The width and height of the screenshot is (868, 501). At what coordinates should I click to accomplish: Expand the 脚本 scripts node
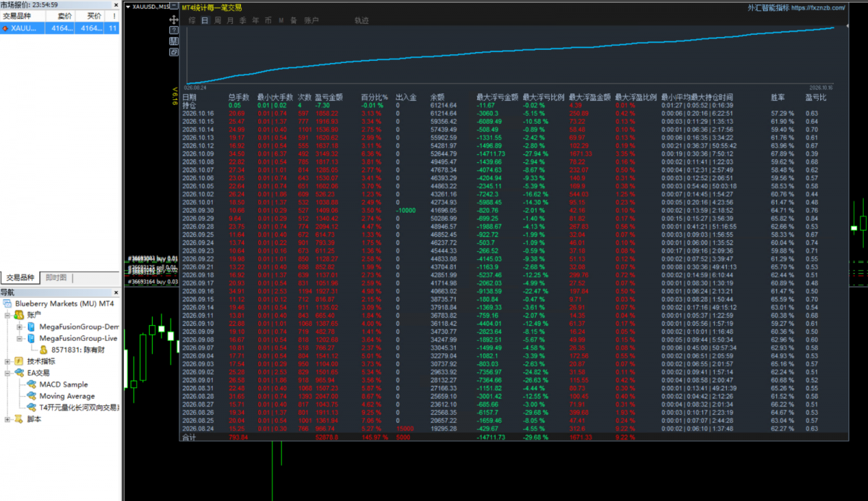pos(7,419)
